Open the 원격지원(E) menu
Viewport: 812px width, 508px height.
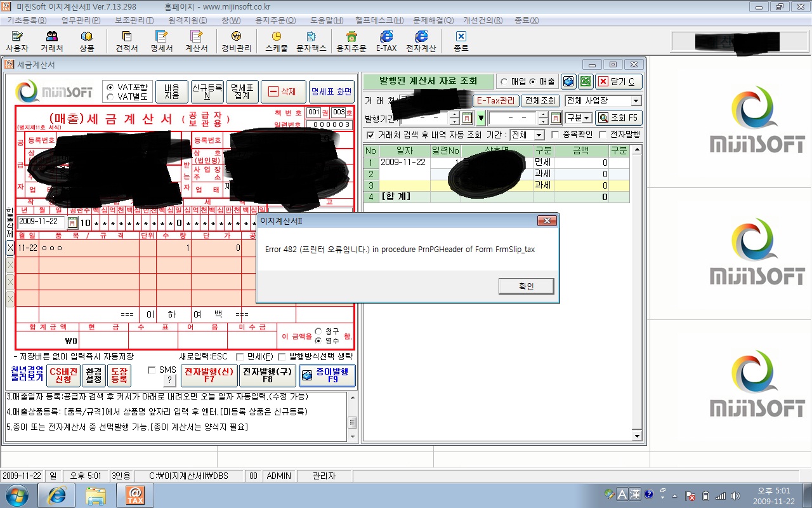pos(187,20)
